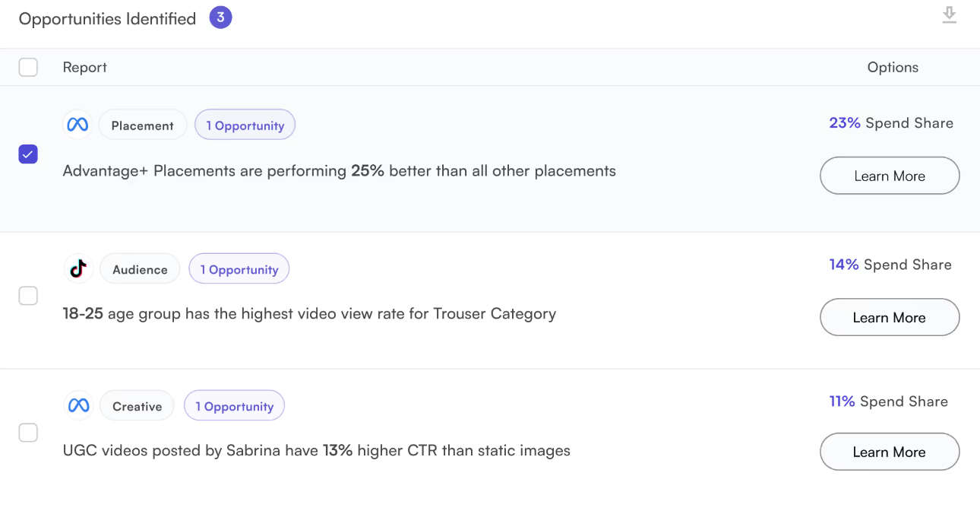Click Learn More for the TikTok audience insight
This screenshot has width=980, height=514.
(890, 318)
